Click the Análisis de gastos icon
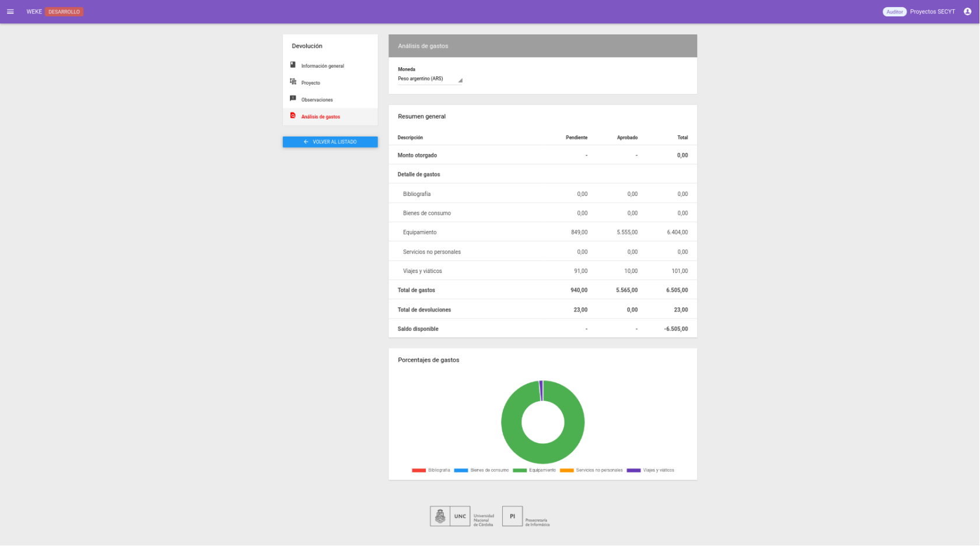980x546 pixels. pos(293,116)
